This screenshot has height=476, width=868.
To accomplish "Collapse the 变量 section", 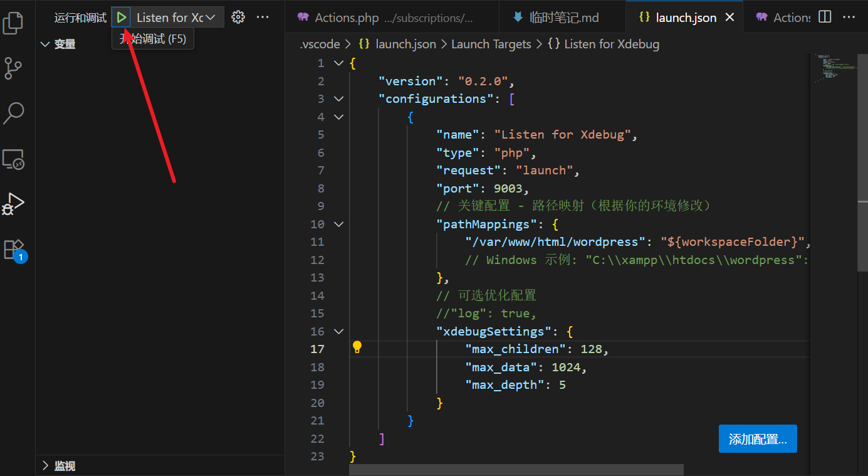I will point(44,44).
